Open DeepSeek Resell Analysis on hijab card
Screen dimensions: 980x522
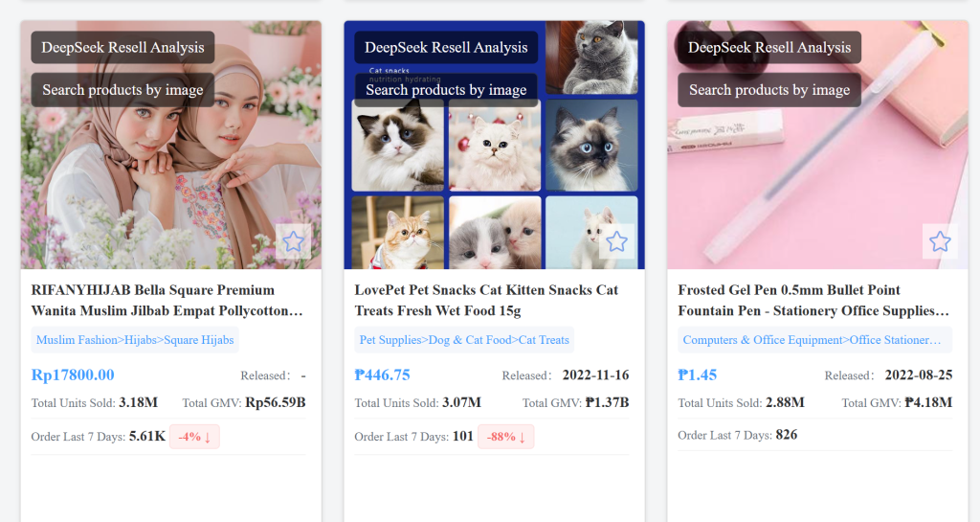[x=123, y=48]
